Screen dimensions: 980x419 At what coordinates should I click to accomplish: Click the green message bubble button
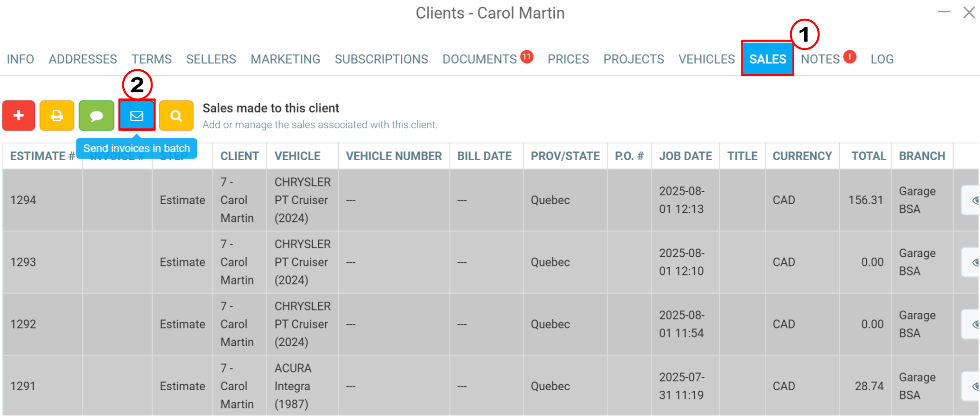[x=97, y=116]
